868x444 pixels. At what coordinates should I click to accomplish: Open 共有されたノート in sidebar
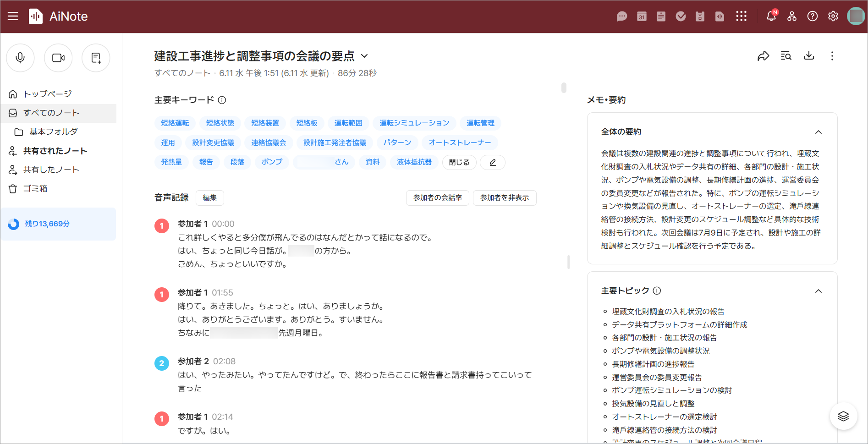55,151
